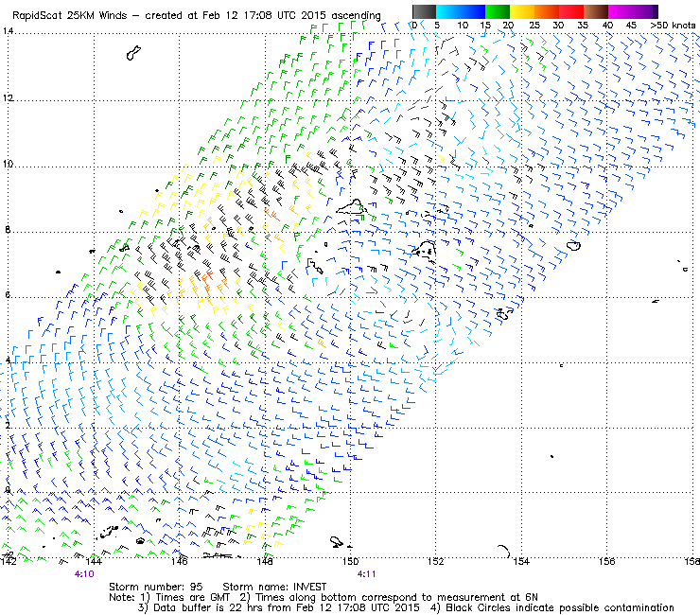This screenshot has width=700, height=615.
Task: Click the island outline at 7.5N 152E
Action: (x=425, y=251)
